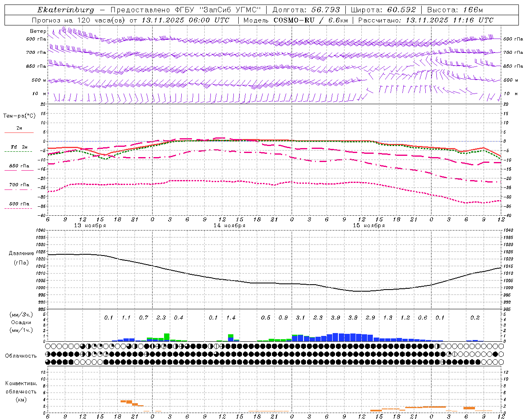
Task: Click the Конвективн. облачность label
Action: (x=21, y=388)
